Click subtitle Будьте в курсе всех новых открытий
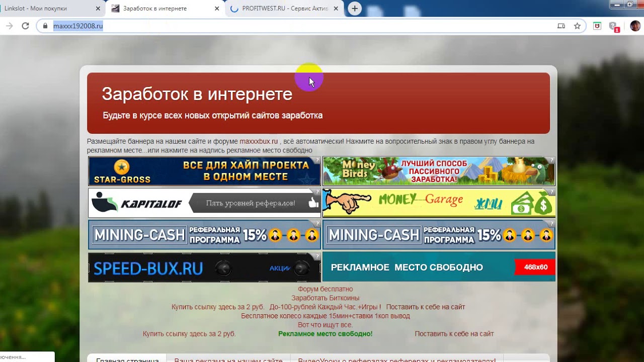644x362 pixels. tap(213, 116)
